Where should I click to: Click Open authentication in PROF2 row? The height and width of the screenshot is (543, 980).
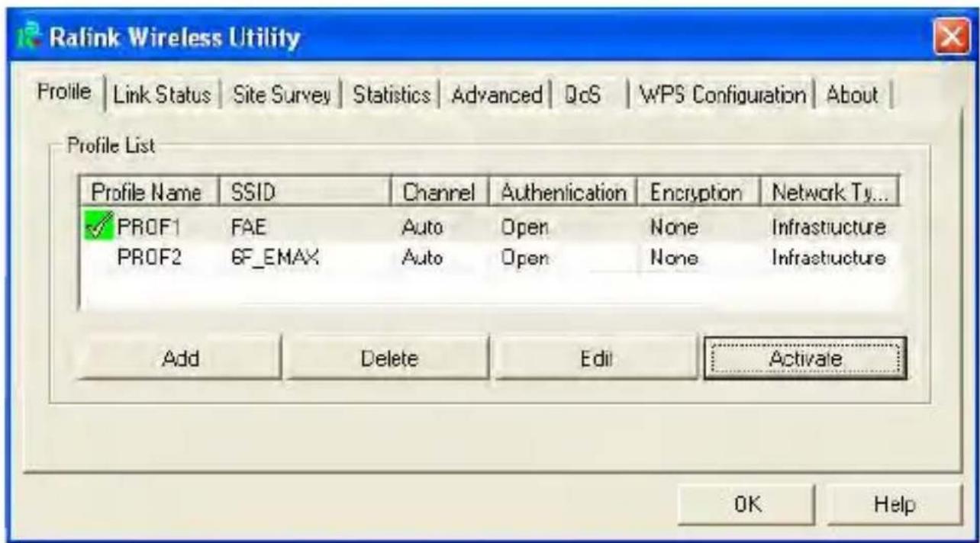pos(525,257)
